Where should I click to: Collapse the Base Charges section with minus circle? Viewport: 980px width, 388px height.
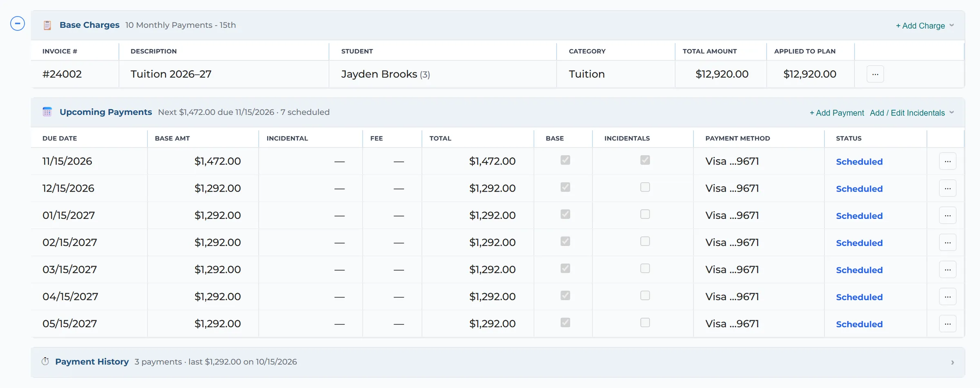click(x=18, y=23)
